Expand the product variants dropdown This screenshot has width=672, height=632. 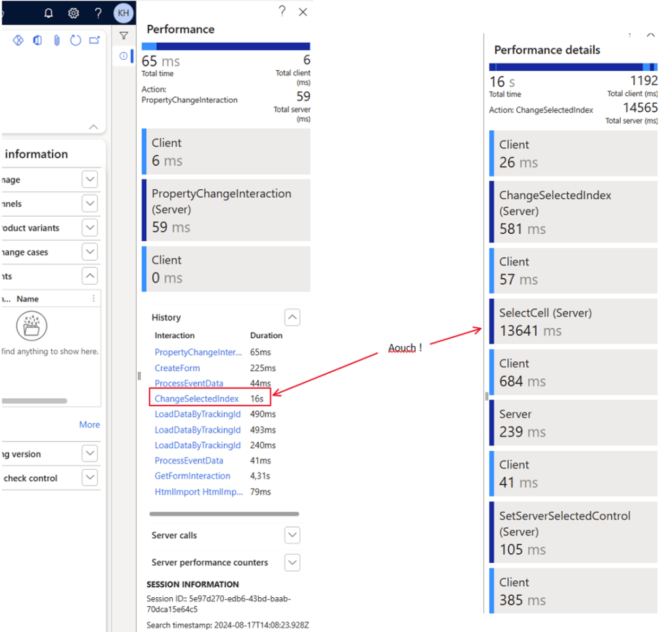tap(91, 227)
